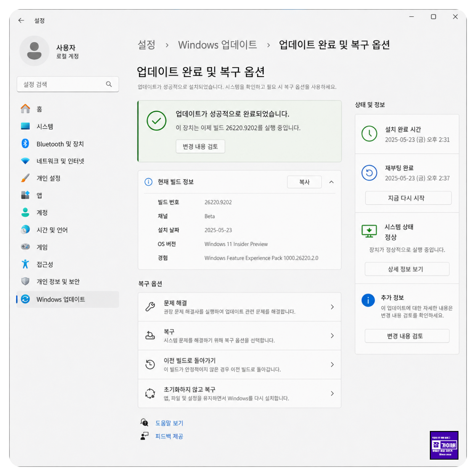Click the back arrow icon

21,21
